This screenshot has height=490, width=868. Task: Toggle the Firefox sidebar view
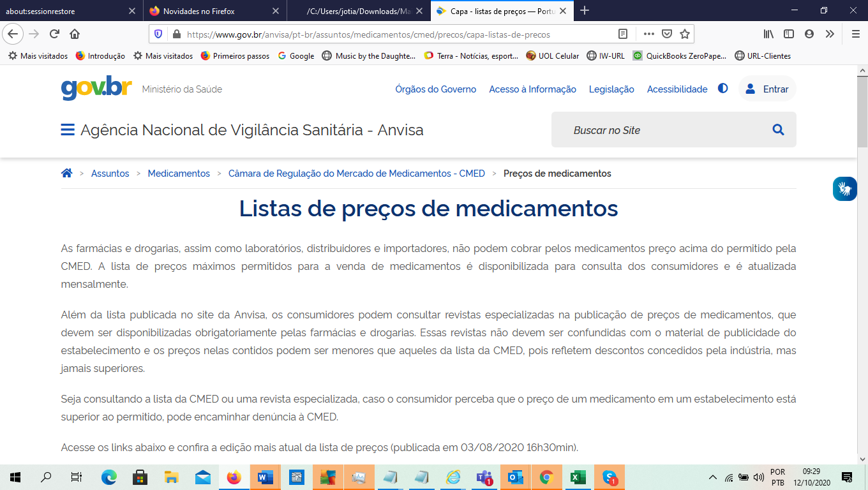pyautogui.click(x=789, y=34)
